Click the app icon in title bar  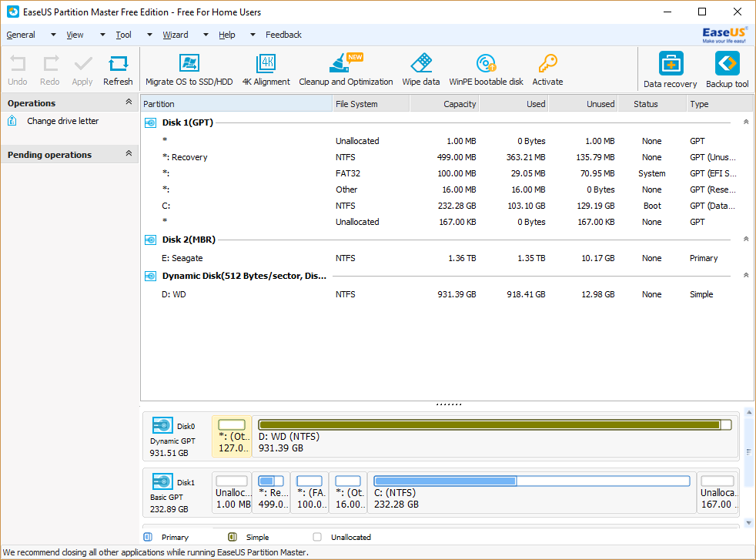coord(13,12)
